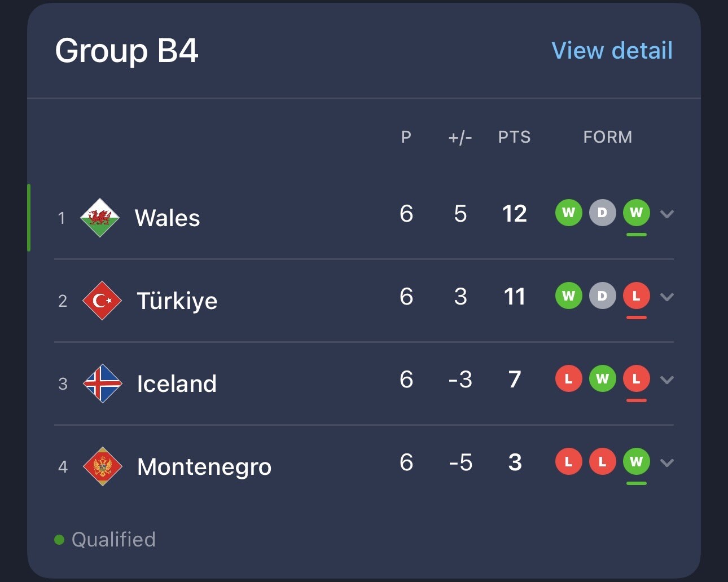The height and width of the screenshot is (582, 728).
Task: Click the Türkiye flag icon
Action: point(102,301)
